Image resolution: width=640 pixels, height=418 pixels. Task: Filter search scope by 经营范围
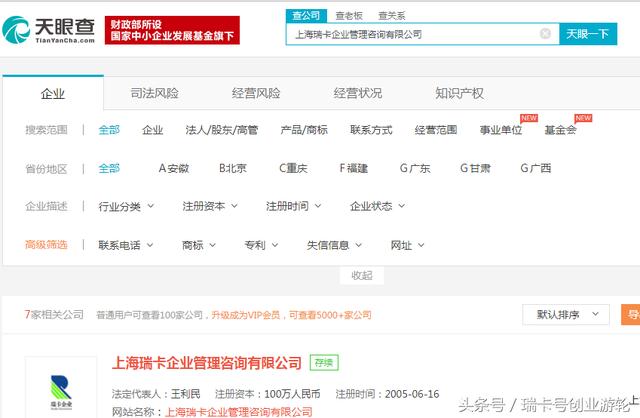tap(436, 130)
